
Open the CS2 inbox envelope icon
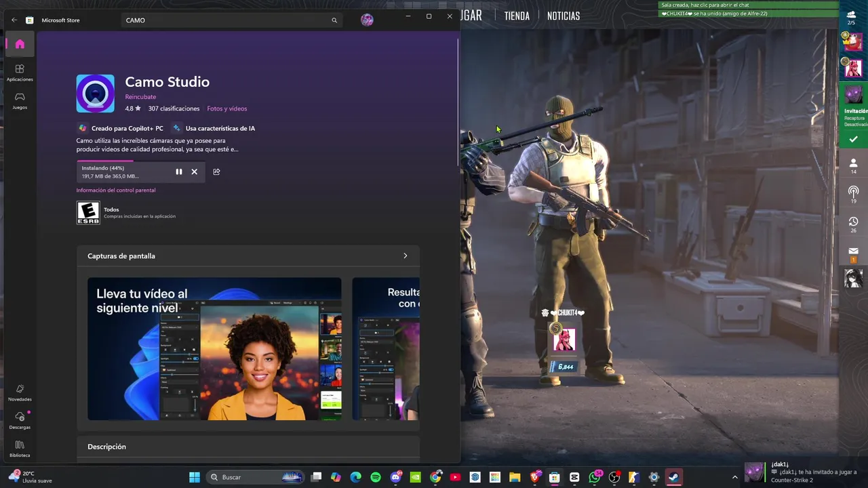[854, 254]
